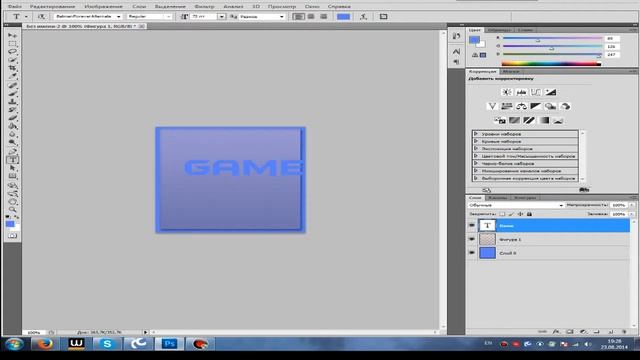Image resolution: width=640 pixels, height=360 pixels.
Task: Open the Изображение menu
Action: coord(103,6)
